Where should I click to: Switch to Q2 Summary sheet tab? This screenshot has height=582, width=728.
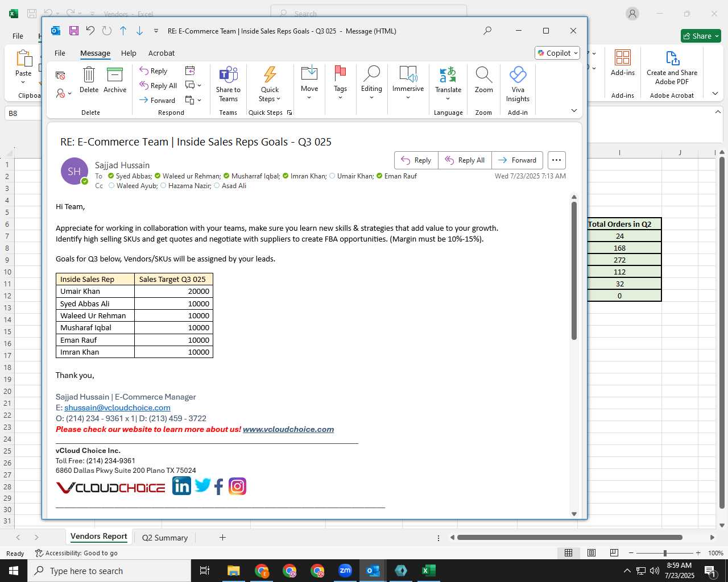(x=164, y=538)
